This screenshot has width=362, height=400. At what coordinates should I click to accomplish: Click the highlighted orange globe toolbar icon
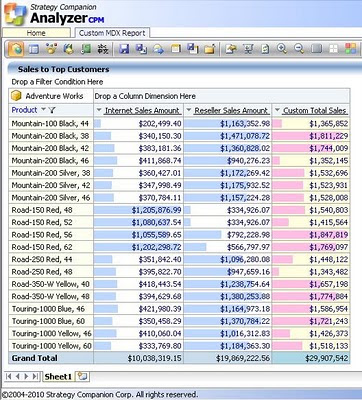[16, 49]
